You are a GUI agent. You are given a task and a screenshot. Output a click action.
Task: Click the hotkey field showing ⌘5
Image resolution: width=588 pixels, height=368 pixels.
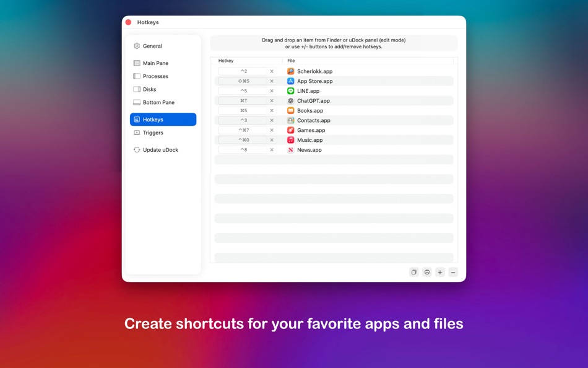[x=243, y=110]
